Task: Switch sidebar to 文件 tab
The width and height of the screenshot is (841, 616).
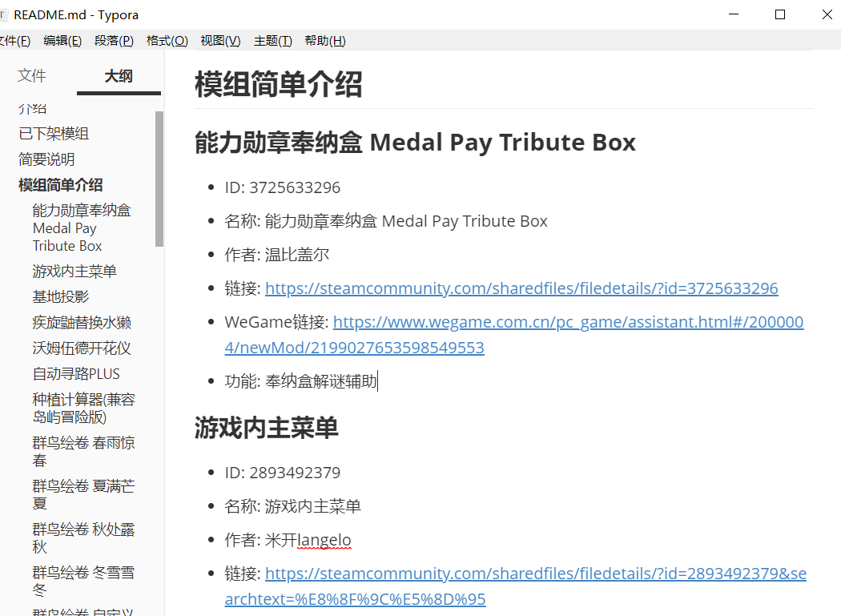Action: 32,75
